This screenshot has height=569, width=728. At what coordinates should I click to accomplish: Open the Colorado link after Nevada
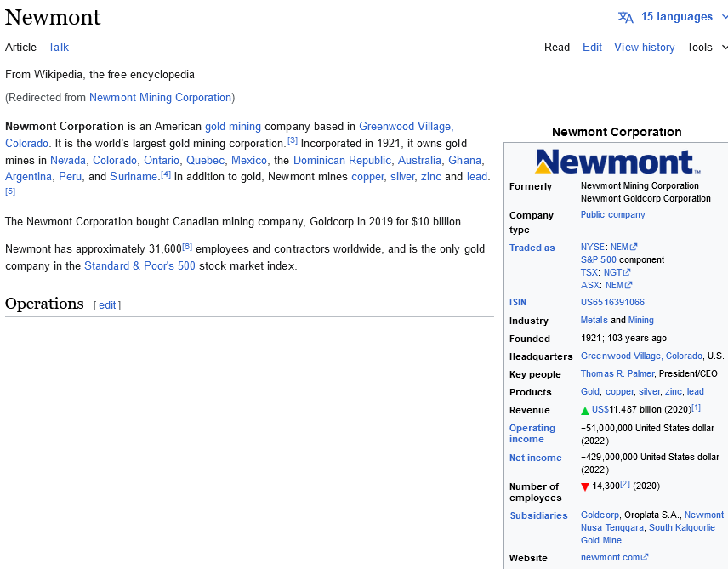pos(115,160)
